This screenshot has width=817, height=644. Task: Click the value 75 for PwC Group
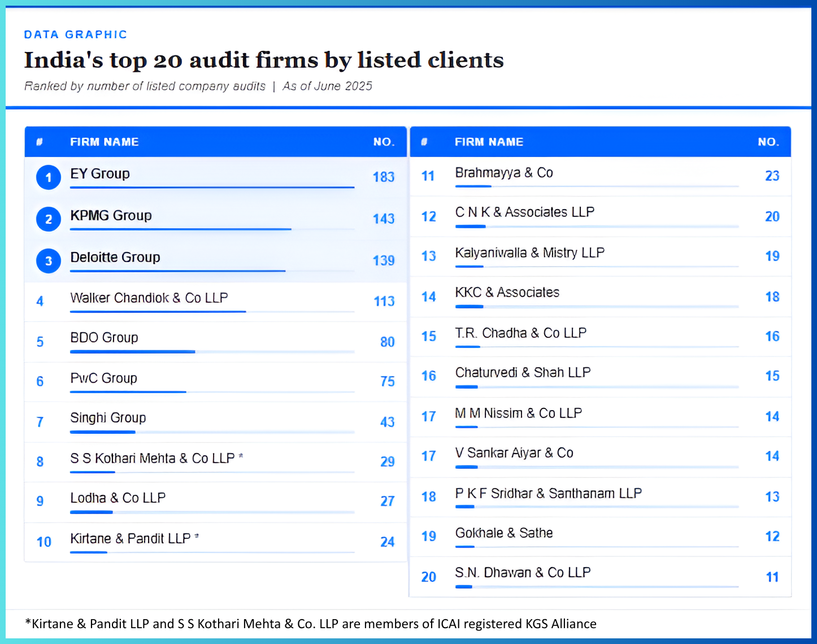pyautogui.click(x=388, y=382)
